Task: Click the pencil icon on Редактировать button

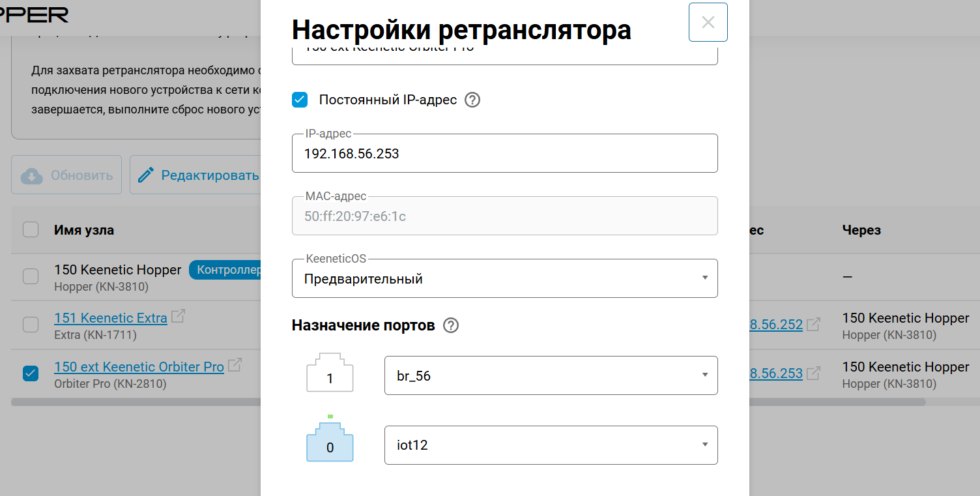Action: point(146,175)
